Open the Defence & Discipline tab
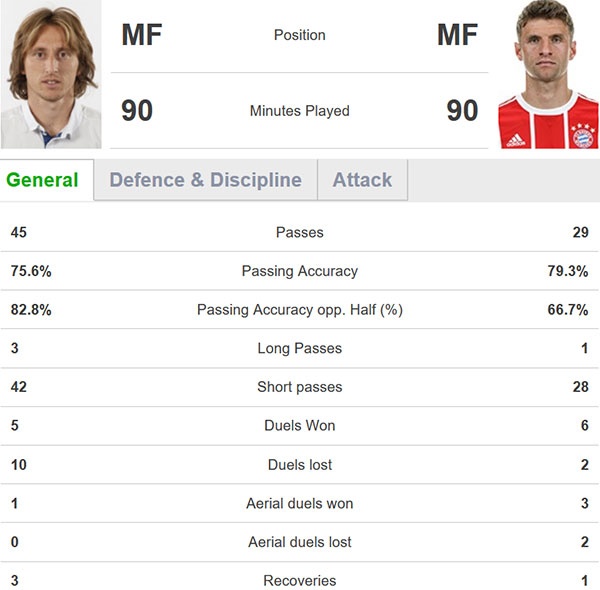 (x=205, y=180)
